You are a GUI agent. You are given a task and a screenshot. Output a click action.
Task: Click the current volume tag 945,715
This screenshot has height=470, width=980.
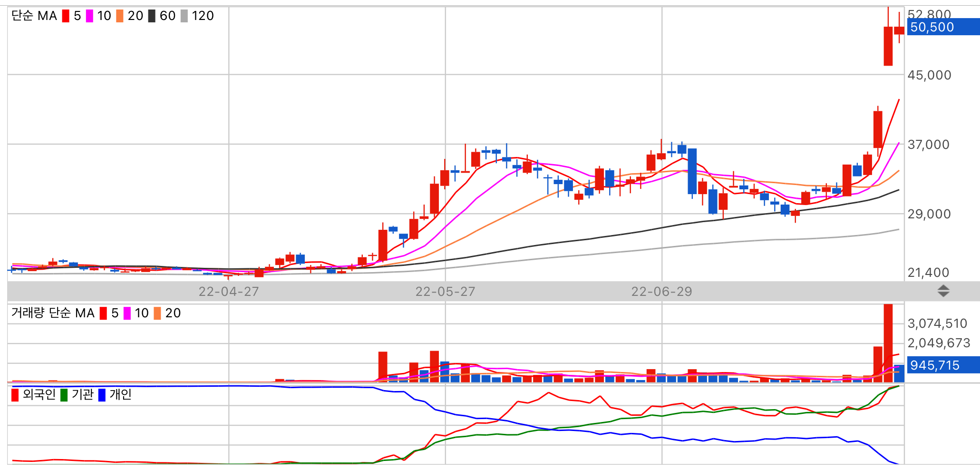pos(943,365)
